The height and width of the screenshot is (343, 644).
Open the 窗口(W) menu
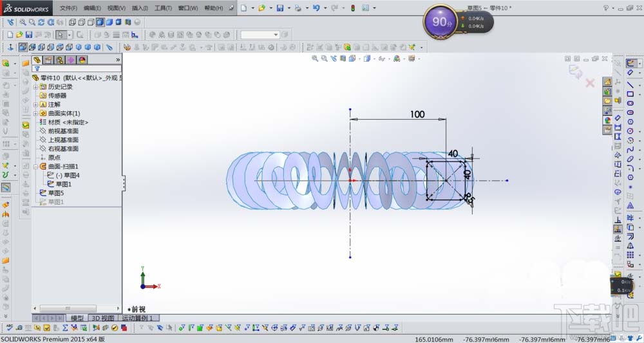point(187,8)
